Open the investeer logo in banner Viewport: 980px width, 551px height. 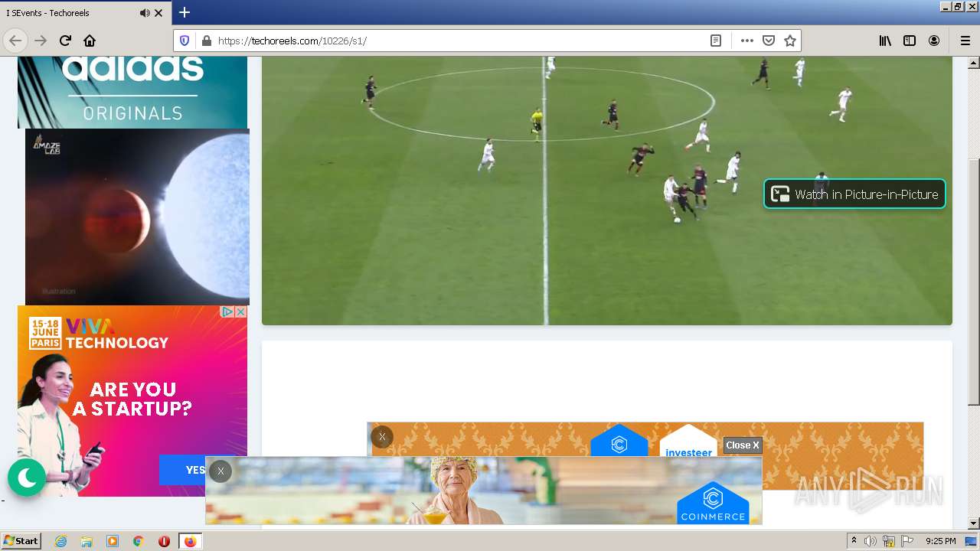click(688, 442)
